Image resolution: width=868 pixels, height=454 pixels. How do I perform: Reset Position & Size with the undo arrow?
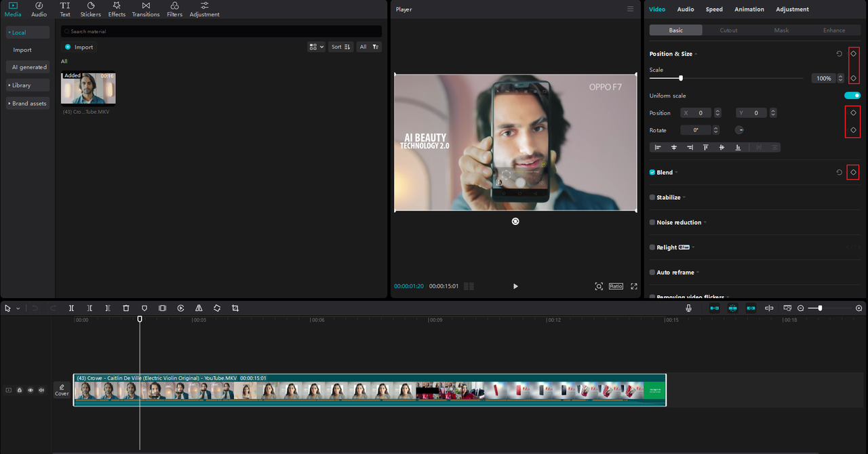[x=840, y=54]
